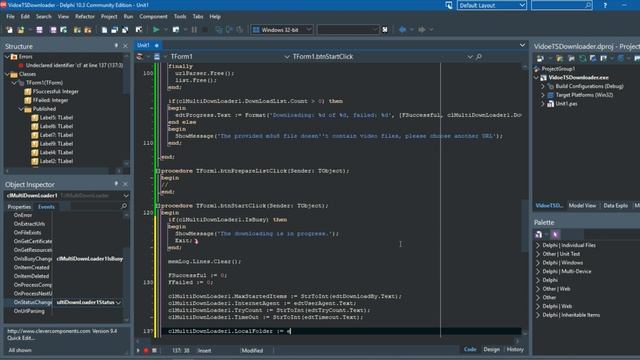Expand the Other | Unit Test palette category
The width and height of the screenshot is (640, 360).
coord(538,254)
